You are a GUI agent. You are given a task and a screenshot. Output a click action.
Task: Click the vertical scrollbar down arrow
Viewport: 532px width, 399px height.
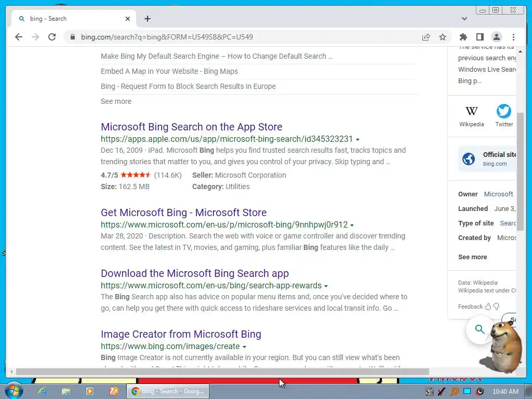point(520,363)
